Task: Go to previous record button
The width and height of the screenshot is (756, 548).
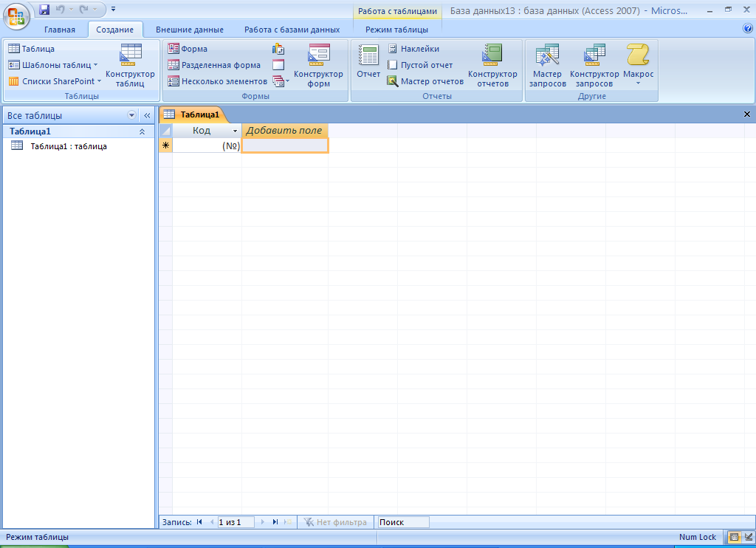Action: [x=212, y=522]
